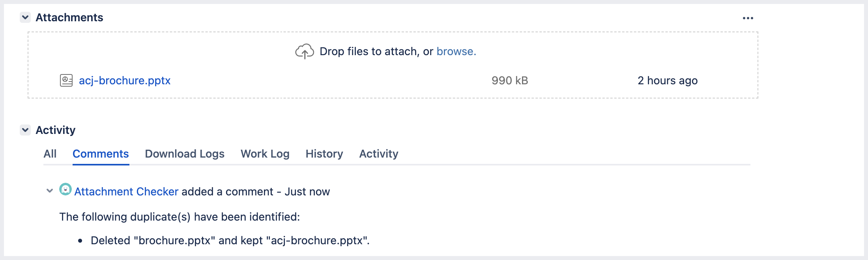868x260 pixels.
Task: Open the History tab
Action: pos(324,154)
